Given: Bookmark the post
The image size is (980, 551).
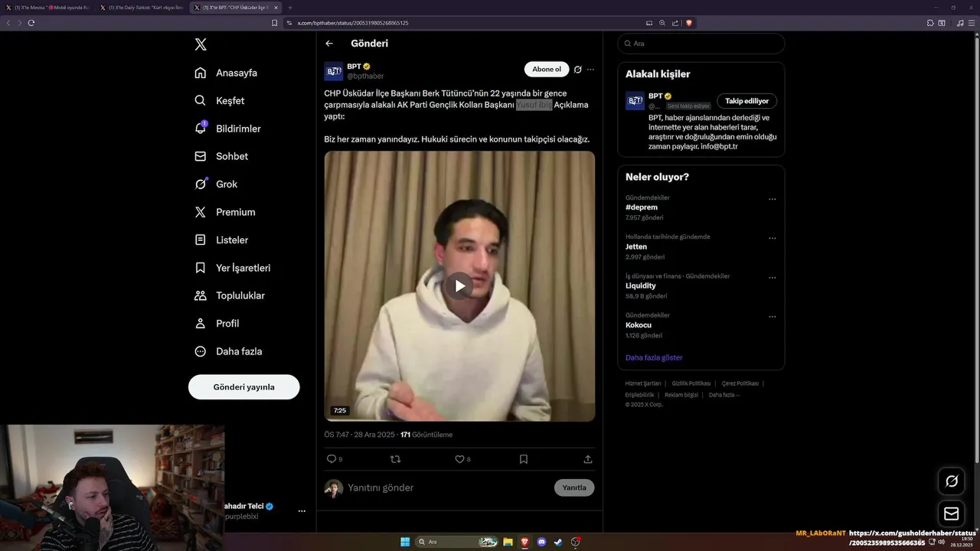Looking at the screenshot, I should (524, 459).
